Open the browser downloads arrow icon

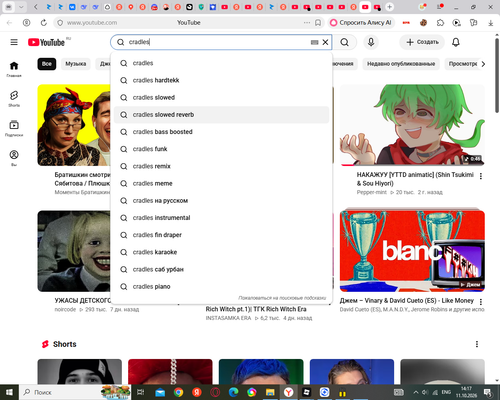(x=491, y=23)
